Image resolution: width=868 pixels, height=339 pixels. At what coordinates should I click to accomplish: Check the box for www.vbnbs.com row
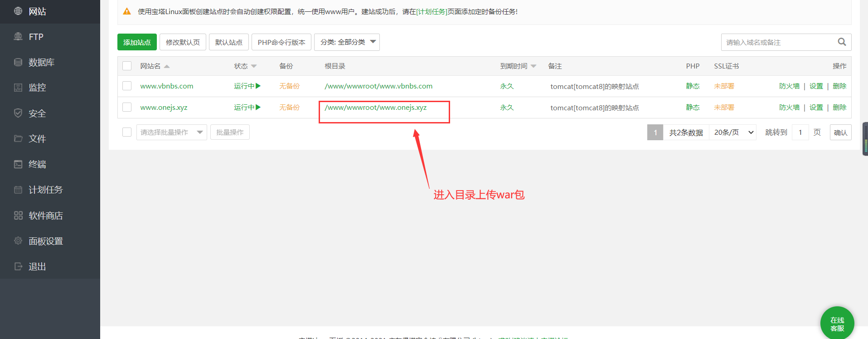tap(127, 86)
